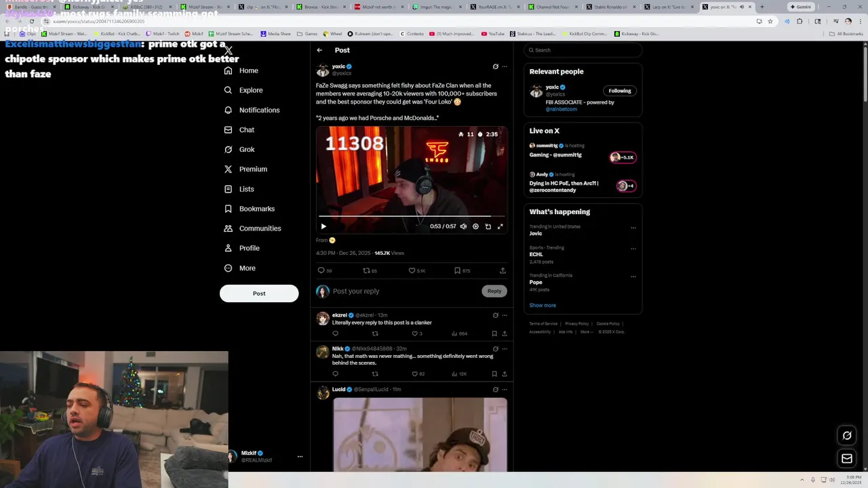
Task: Go back with the Post arrow
Action: point(319,50)
